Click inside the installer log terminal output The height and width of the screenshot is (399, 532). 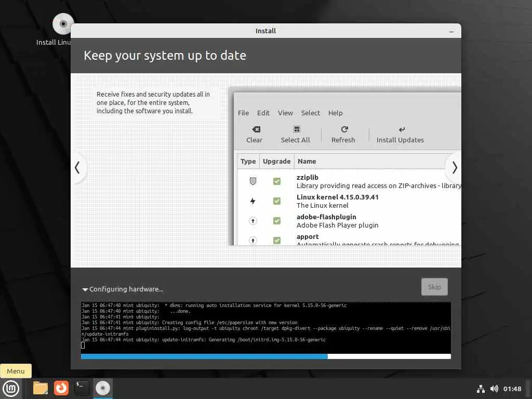tap(266, 327)
